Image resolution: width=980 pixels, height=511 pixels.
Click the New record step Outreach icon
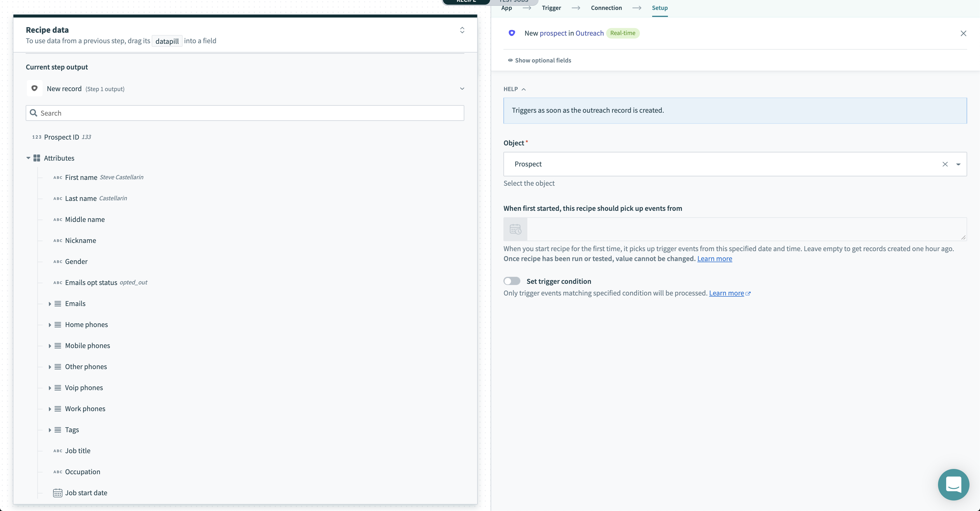click(35, 88)
